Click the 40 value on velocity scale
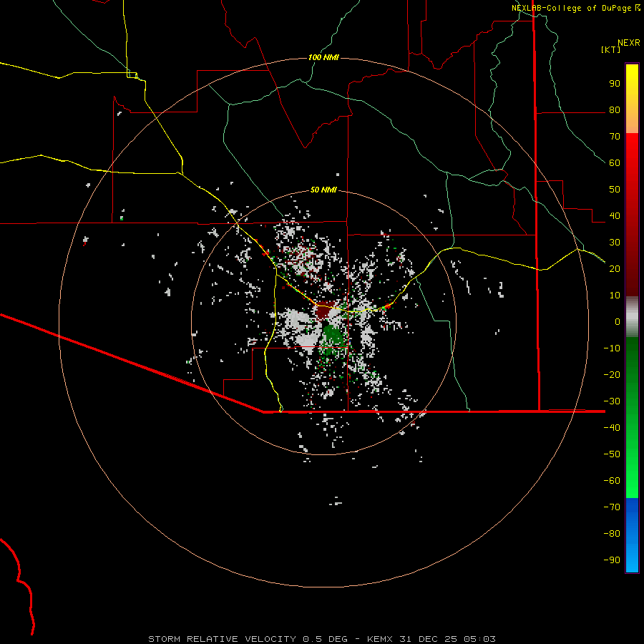 [x=615, y=215]
